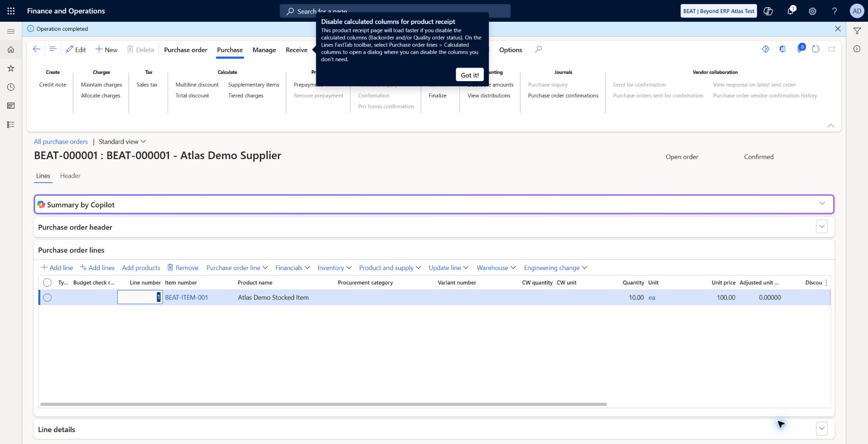Click Add products in the lines toolbar
Viewport: 868px width, 444px height.
pos(141,268)
